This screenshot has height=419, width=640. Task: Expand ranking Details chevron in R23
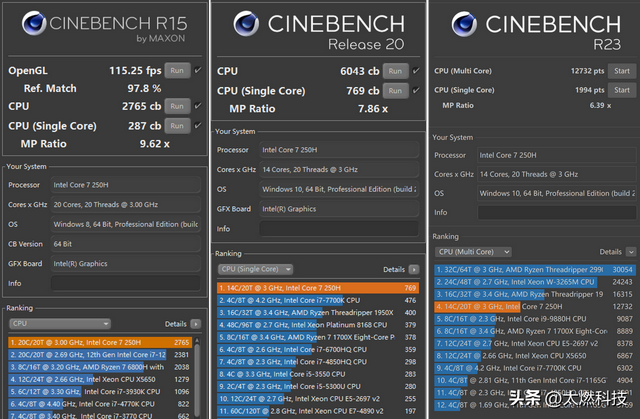point(631,252)
